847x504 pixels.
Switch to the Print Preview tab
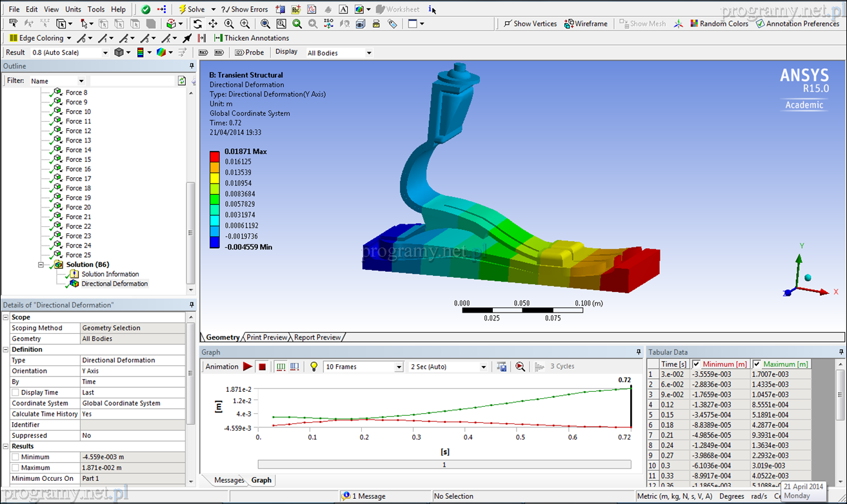point(267,337)
